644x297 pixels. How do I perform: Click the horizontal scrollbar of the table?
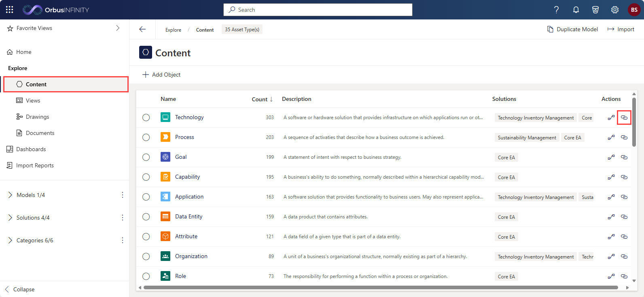click(381, 288)
